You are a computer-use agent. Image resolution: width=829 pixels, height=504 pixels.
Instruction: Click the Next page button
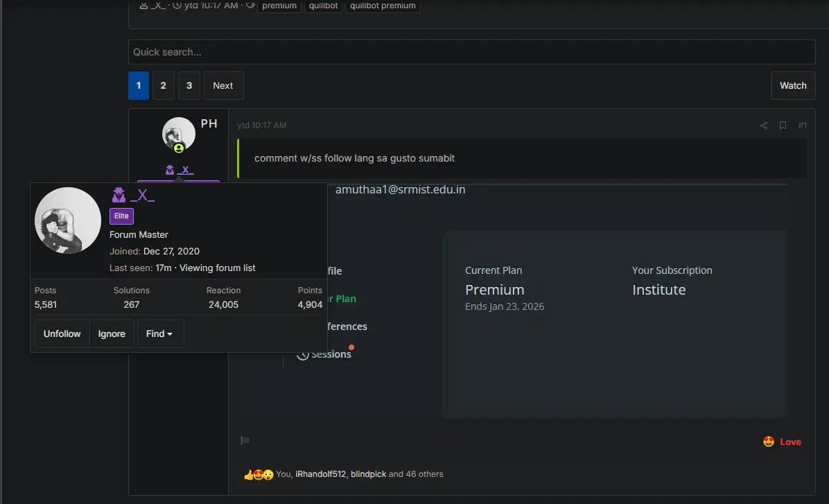point(223,86)
